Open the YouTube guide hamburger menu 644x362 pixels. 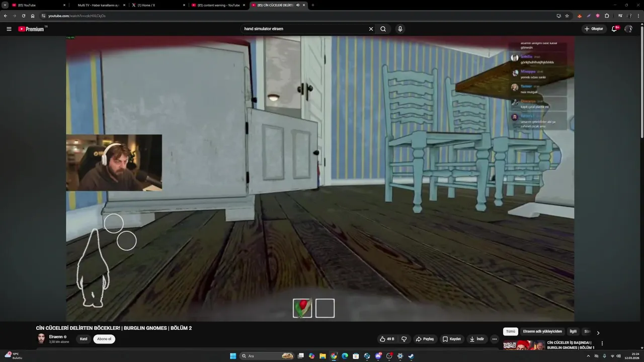pyautogui.click(x=9, y=29)
